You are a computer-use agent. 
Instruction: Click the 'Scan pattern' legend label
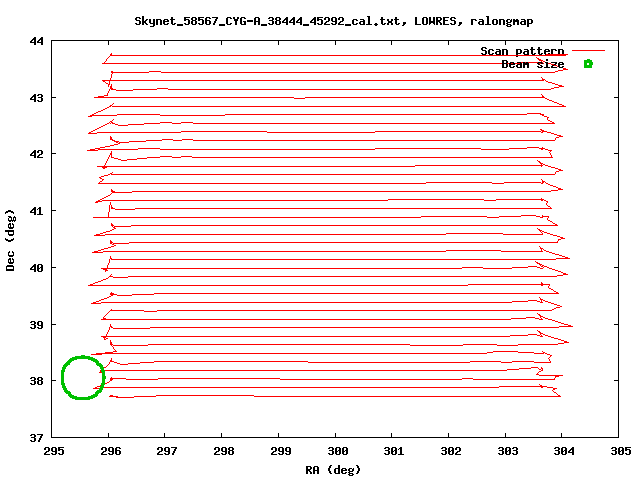[522, 51]
